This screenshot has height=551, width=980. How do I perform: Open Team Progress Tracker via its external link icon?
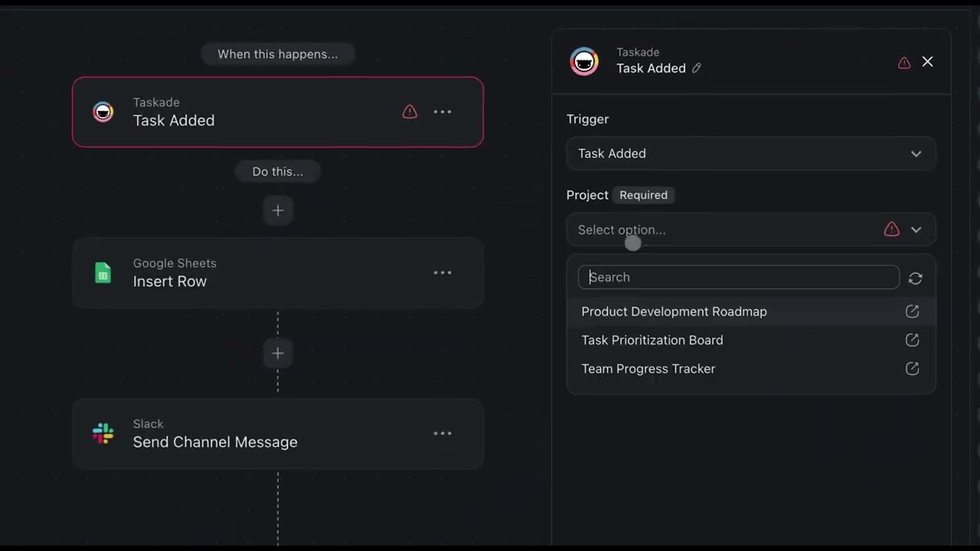[x=912, y=369]
